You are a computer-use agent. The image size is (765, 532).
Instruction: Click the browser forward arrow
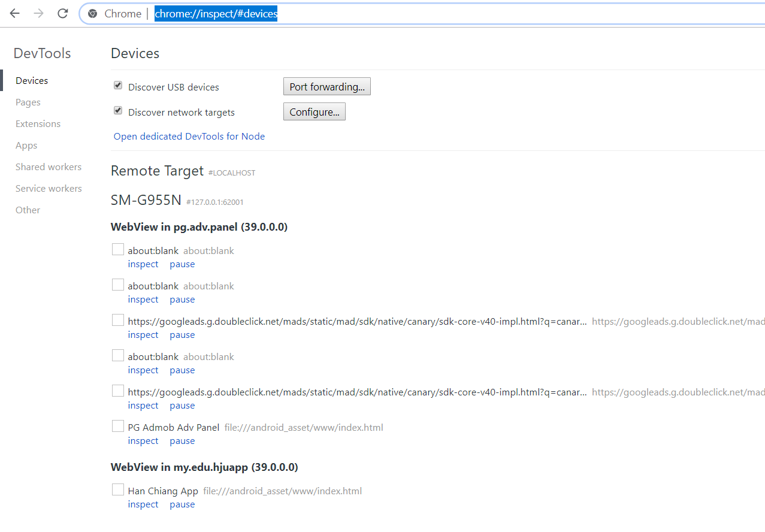(39, 13)
